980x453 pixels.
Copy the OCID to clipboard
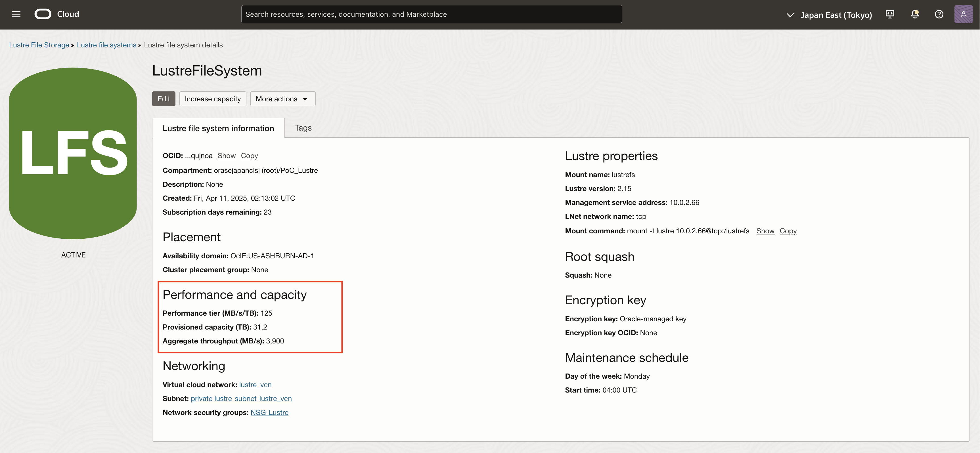tap(249, 156)
